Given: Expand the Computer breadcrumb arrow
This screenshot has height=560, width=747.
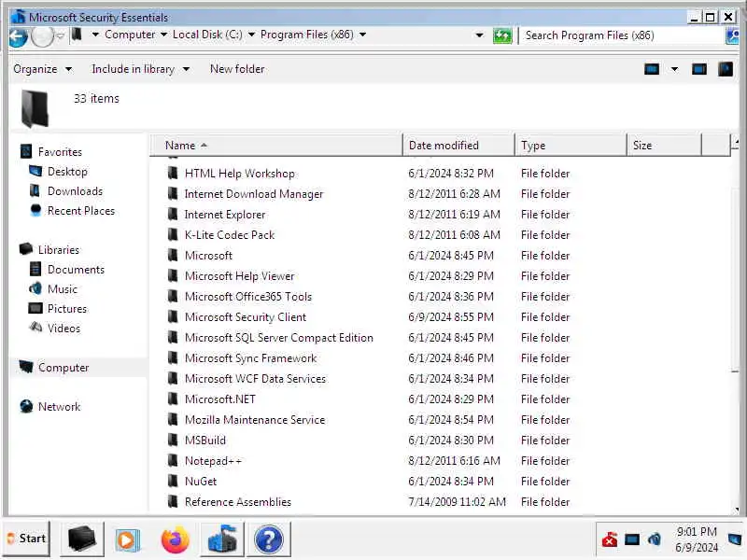Looking at the screenshot, I should click(164, 35).
